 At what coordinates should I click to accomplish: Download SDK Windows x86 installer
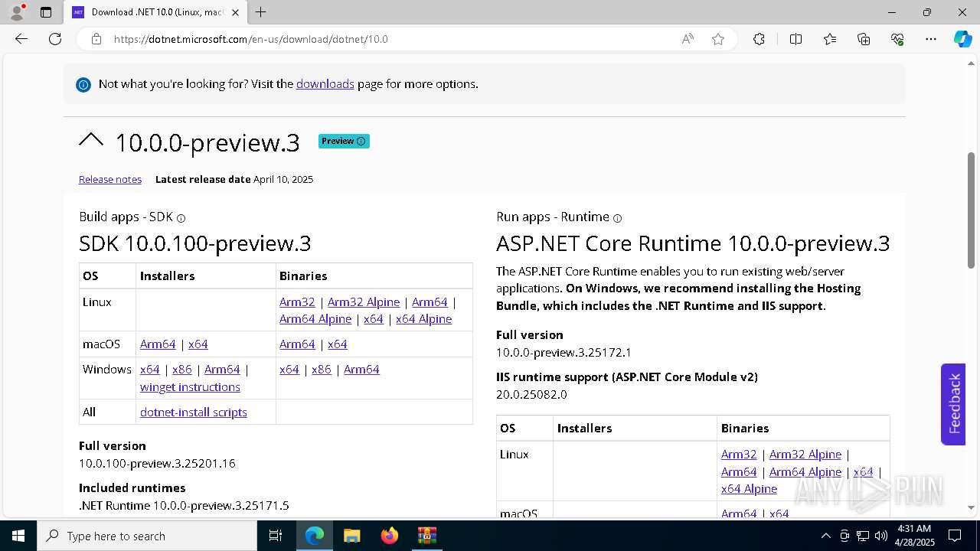[x=182, y=370]
